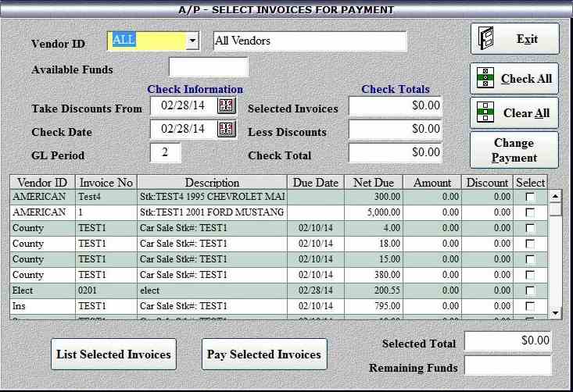Click the GL Period field
573x392 pixels.
tap(165, 152)
